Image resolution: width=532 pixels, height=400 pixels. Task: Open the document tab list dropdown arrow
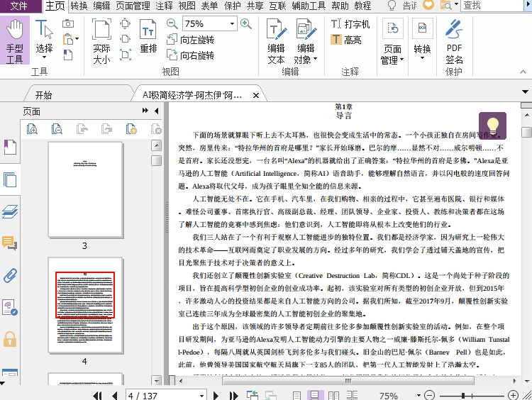pyautogui.click(x=525, y=91)
